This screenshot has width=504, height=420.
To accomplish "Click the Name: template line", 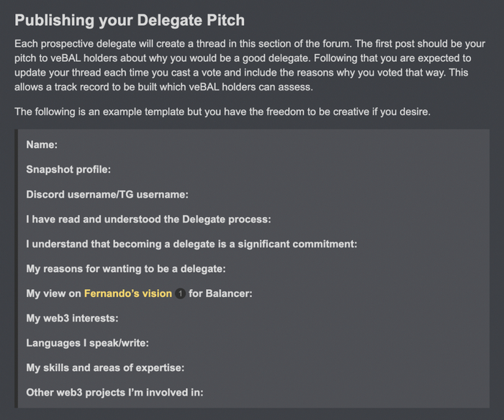I will [x=42, y=145].
